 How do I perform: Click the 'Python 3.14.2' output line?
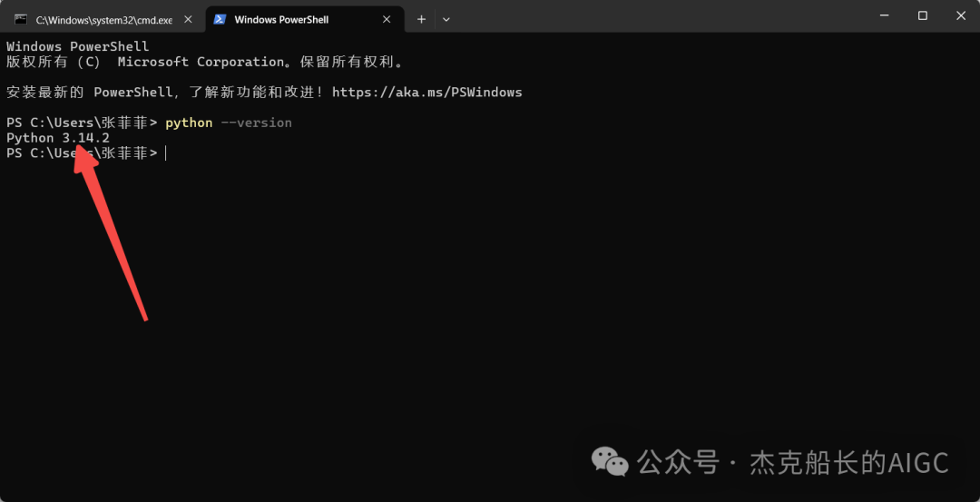(x=58, y=138)
